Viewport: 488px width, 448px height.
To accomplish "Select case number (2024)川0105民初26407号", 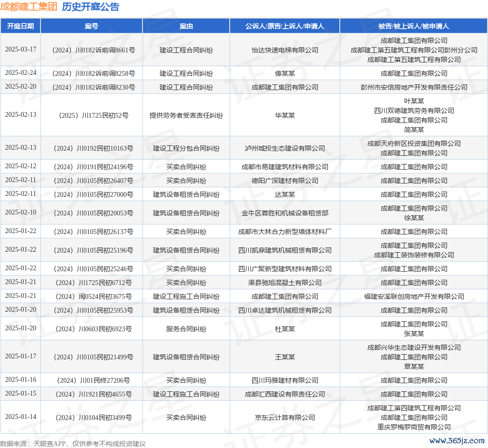I will point(93,181).
